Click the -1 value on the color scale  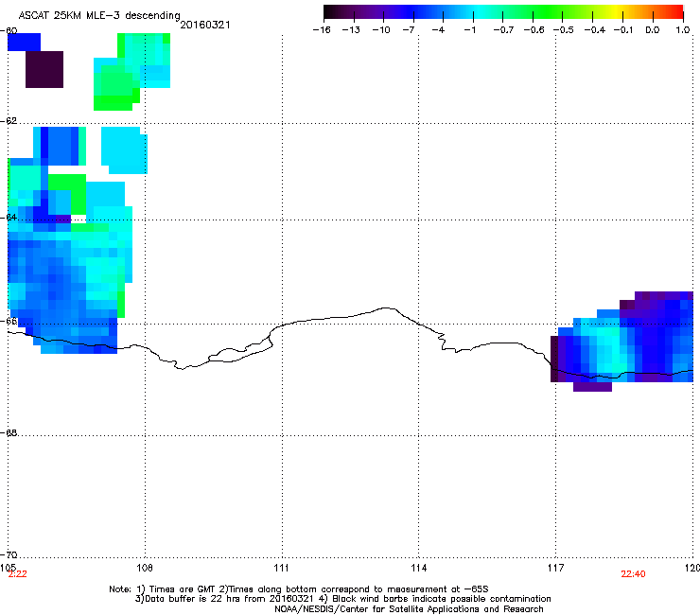tap(469, 30)
